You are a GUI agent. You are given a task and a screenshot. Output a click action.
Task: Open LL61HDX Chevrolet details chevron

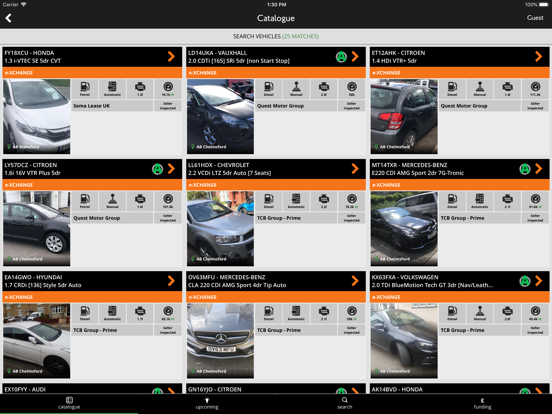tap(355, 169)
